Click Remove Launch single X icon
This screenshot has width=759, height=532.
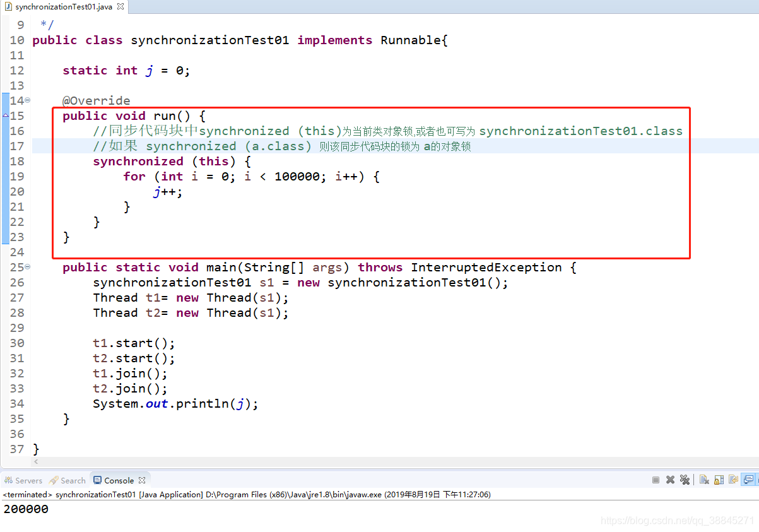(x=670, y=480)
